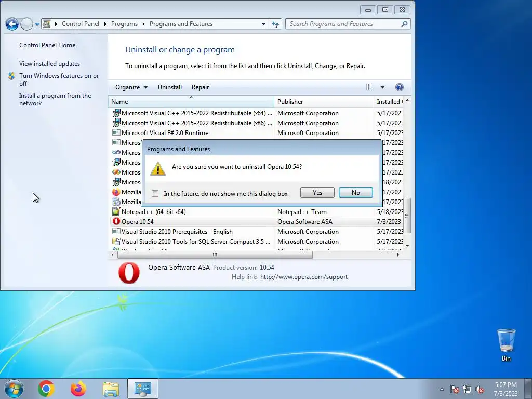Click the Mozilla Firefox list icon
Screen dimensions: 532x399
coord(116,192)
